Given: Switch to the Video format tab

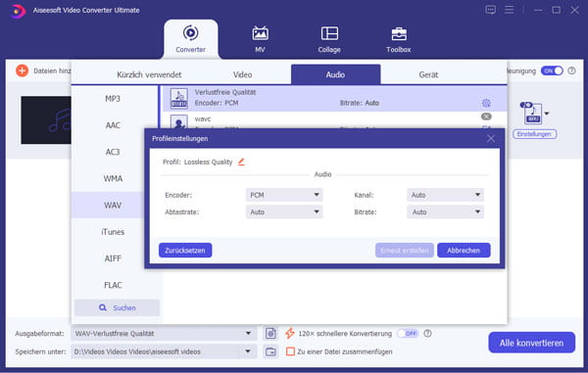Looking at the screenshot, I should [242, 74].
